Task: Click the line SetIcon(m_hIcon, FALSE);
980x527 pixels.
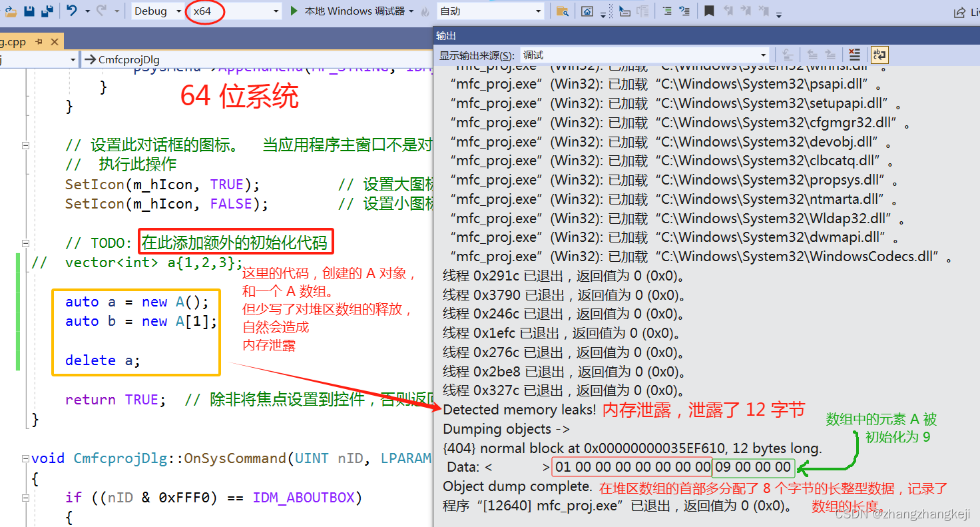Action: pos(166,203)
